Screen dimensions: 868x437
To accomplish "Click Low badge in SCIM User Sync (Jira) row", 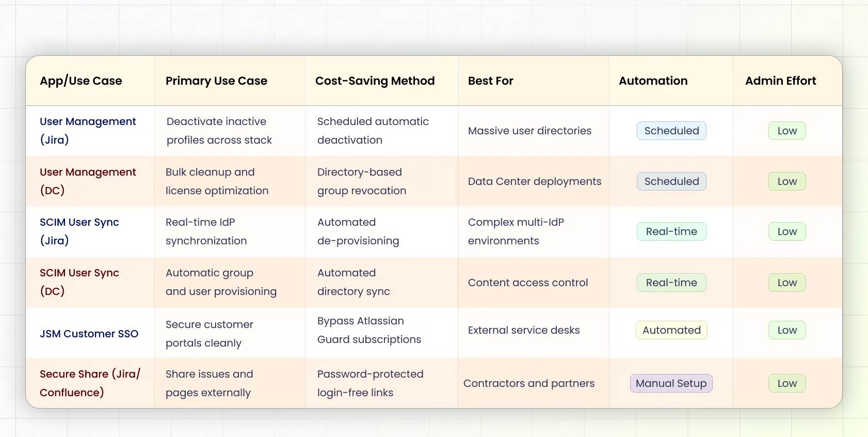I will (787, 231).
